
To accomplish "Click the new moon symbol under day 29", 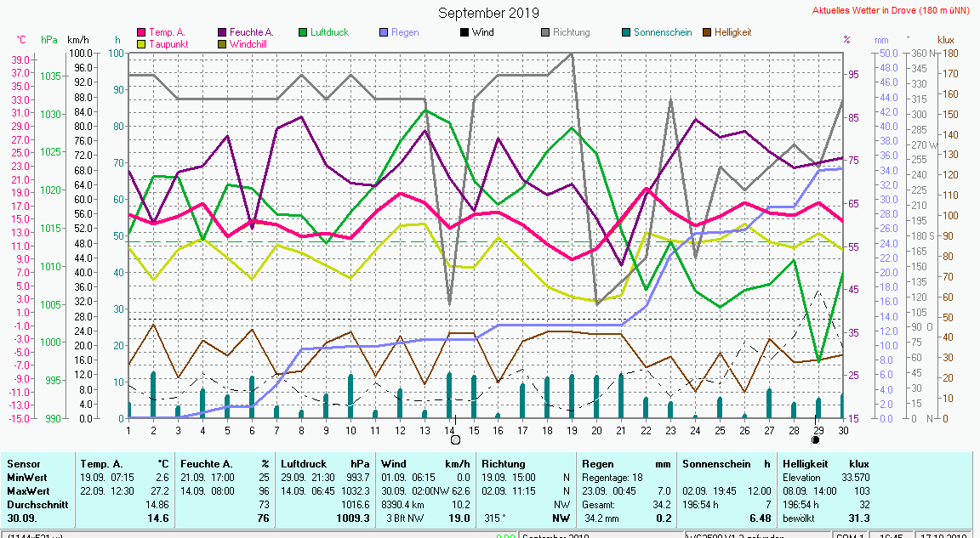I will 817,440.
